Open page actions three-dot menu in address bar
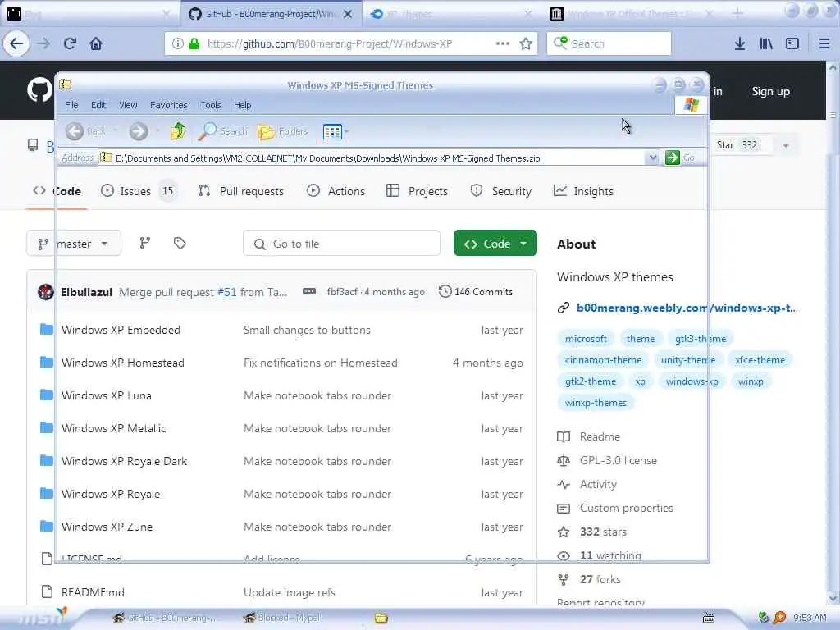 point(503,43)
